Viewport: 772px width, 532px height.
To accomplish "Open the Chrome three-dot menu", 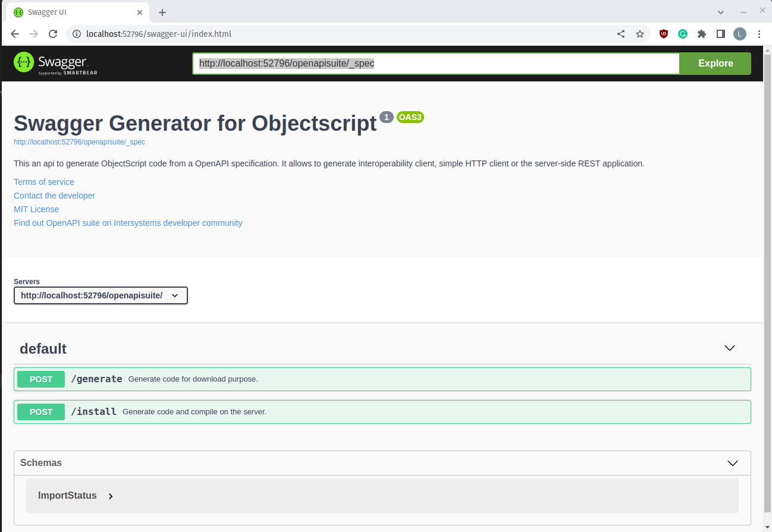I will point(759,34).
